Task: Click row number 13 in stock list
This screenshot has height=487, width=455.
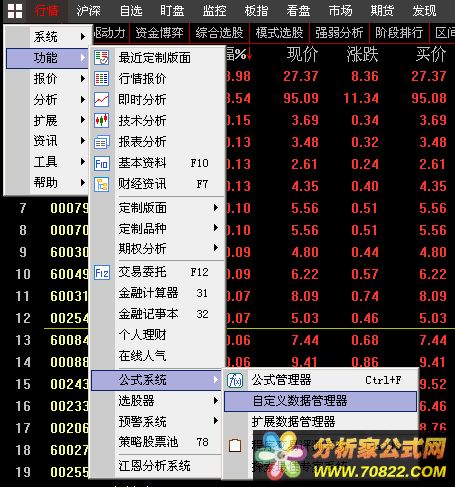Action: 23,340
